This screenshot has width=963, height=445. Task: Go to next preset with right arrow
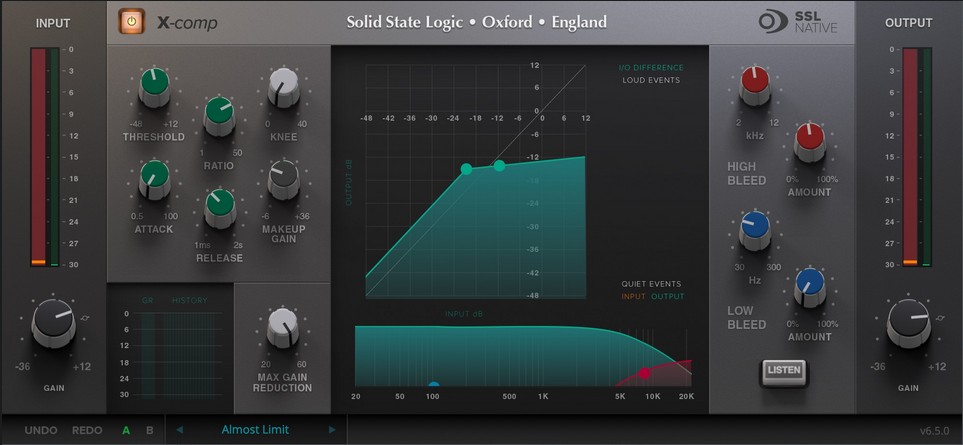332,430
